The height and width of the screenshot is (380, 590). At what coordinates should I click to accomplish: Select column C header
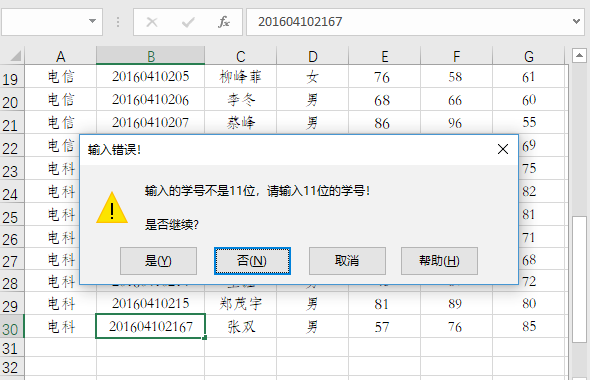pos(240,56)
